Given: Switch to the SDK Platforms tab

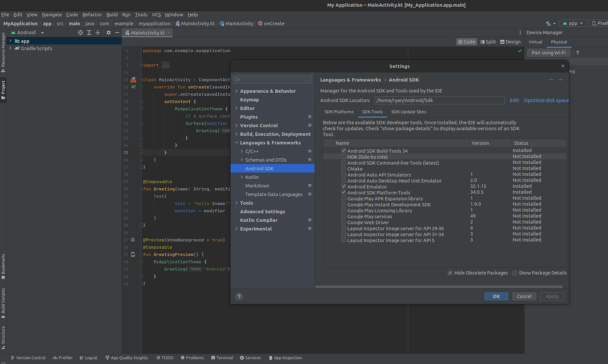Looking at the screenshot, I should (339, 112).
